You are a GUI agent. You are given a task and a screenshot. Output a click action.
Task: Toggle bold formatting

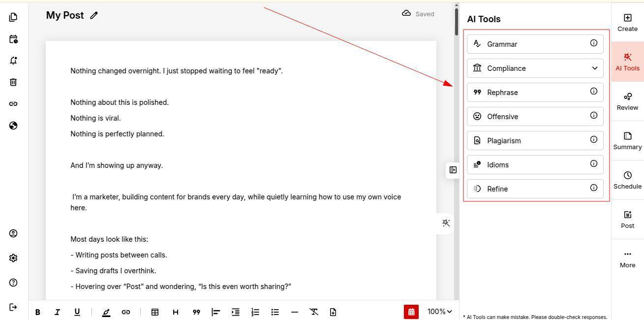click(38, 312)
